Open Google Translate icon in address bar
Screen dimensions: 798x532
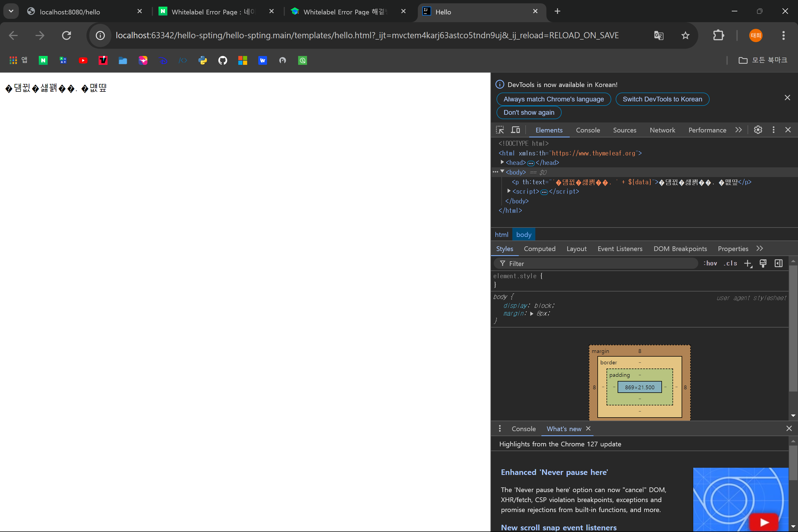[x=659, y=35]
